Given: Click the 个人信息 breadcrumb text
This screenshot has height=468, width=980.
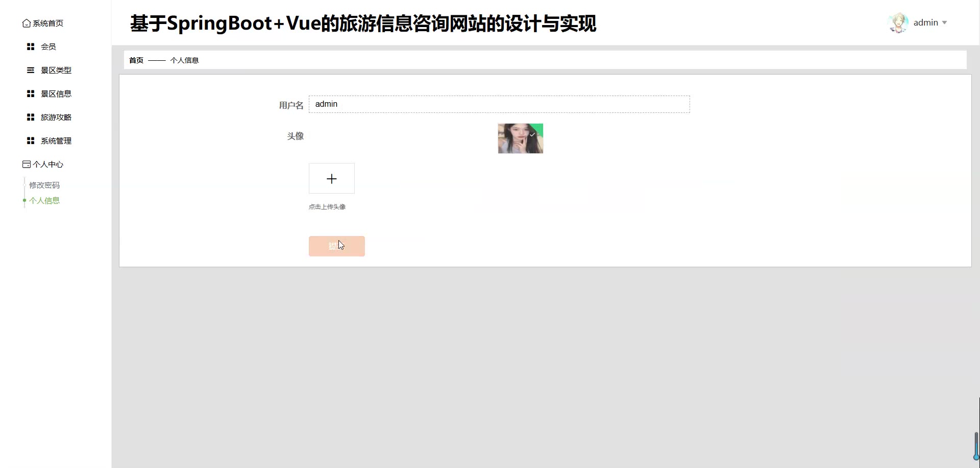Looking at the screenshot, I should coord(184,60).
